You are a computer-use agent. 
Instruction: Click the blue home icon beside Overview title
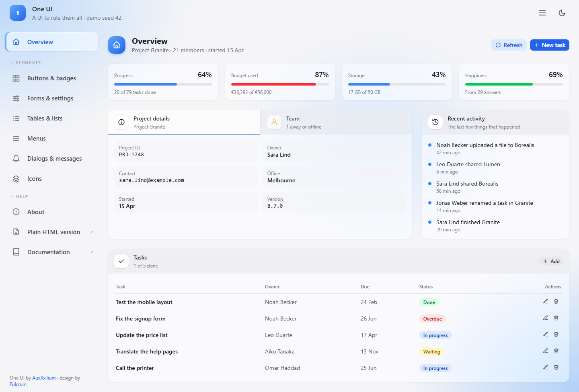[117, 45]
